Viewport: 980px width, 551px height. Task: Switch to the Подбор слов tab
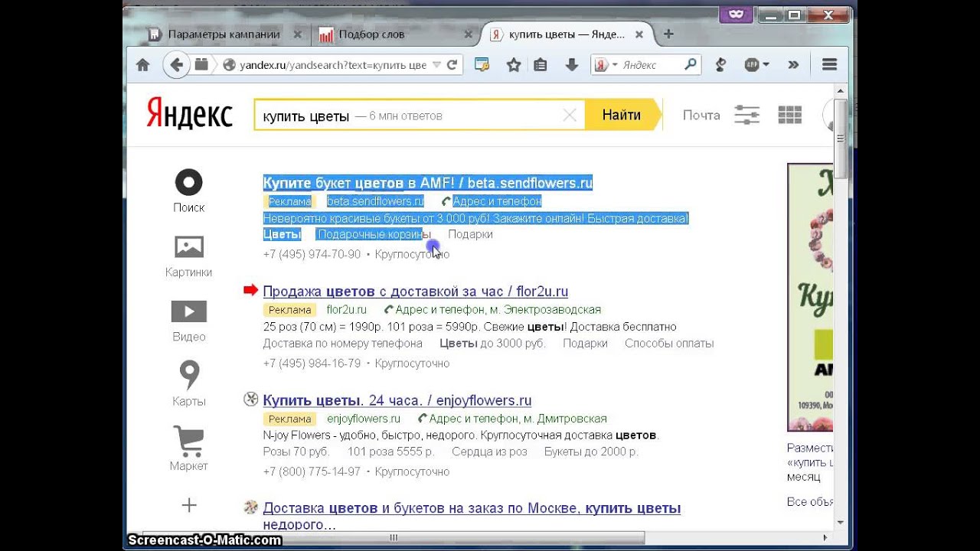371,34
